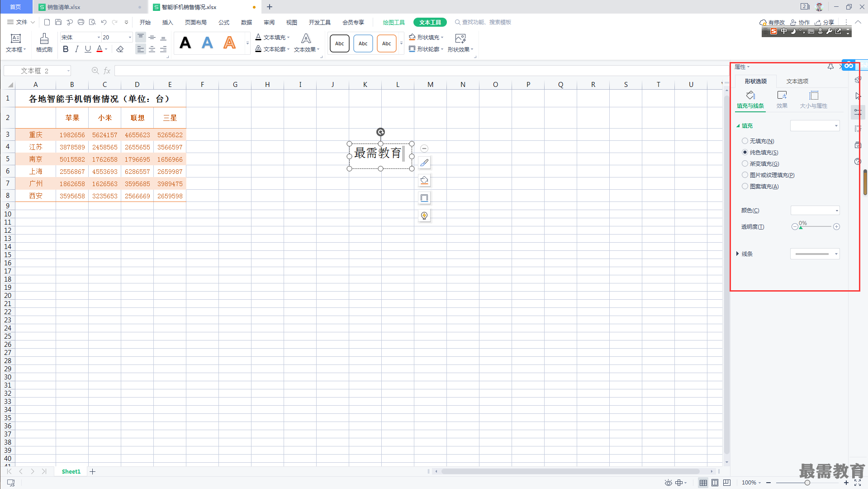This screenshot has width=868, height=489.
Task: Toggle eye protection mode in status bar
Action: 668,483
